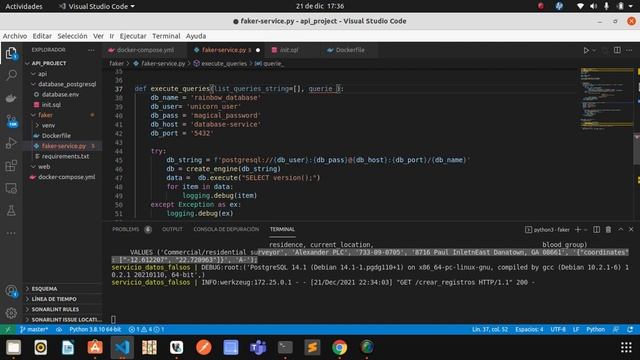Image resolution: width=640 pixels, height=360 pixels.
Task: Collapse the database_postgresql folder
Action: [x=67, y=84]
